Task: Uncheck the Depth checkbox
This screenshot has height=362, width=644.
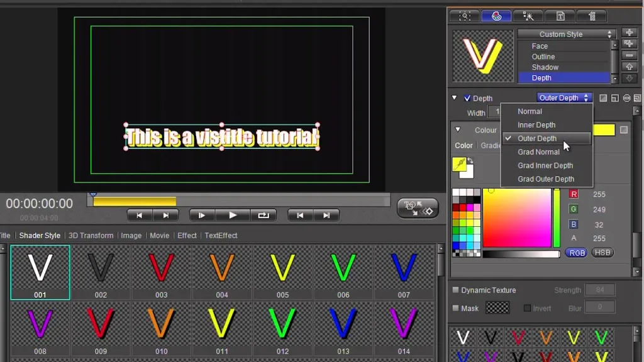Action: click(x=467, y=98)
